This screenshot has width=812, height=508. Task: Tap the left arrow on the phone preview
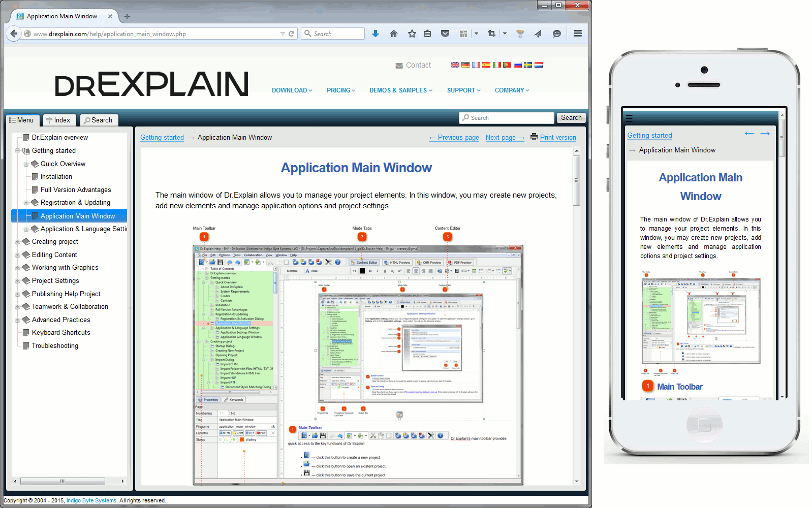coord(749,134)
